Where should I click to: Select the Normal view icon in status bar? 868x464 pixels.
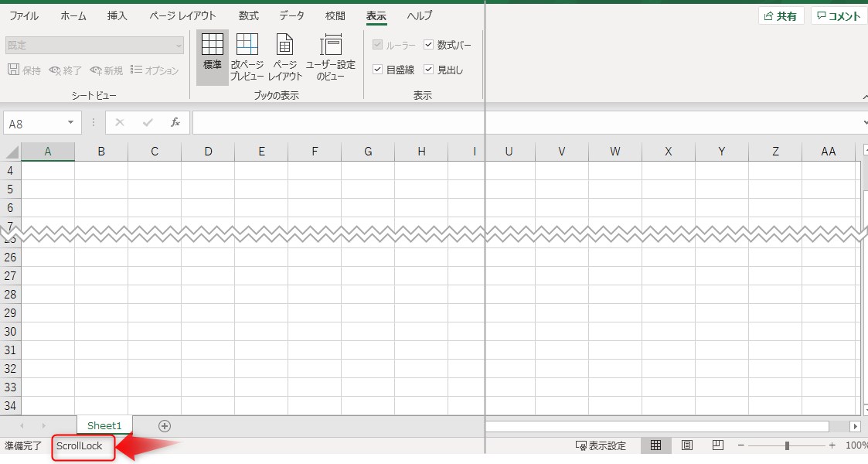(656, 445)
